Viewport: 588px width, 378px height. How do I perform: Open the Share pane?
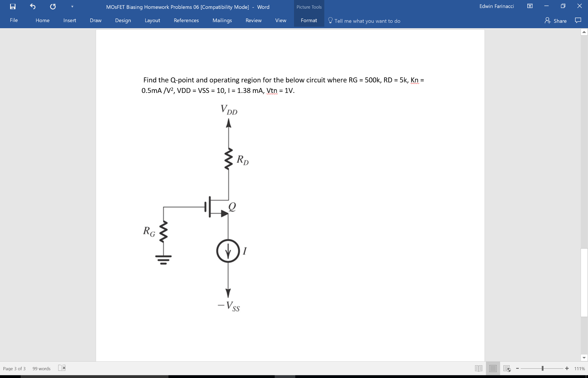point(556,21)
